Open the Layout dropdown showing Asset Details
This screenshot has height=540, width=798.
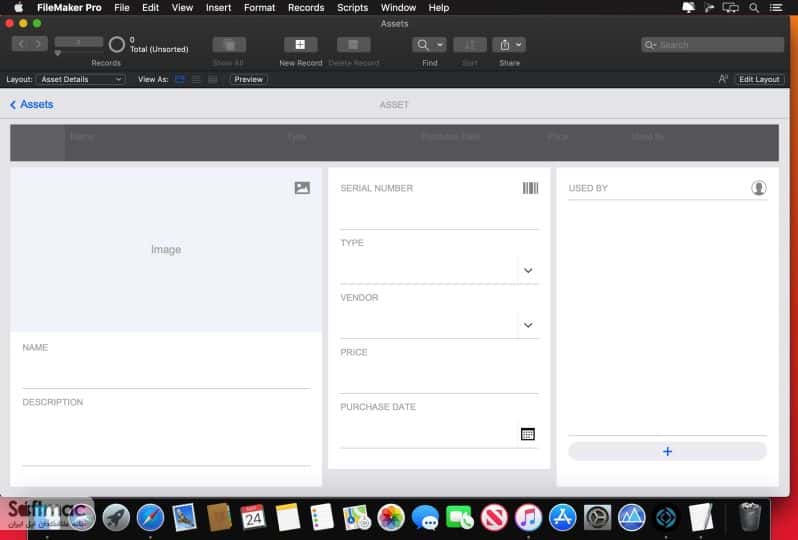pos(81,79)
